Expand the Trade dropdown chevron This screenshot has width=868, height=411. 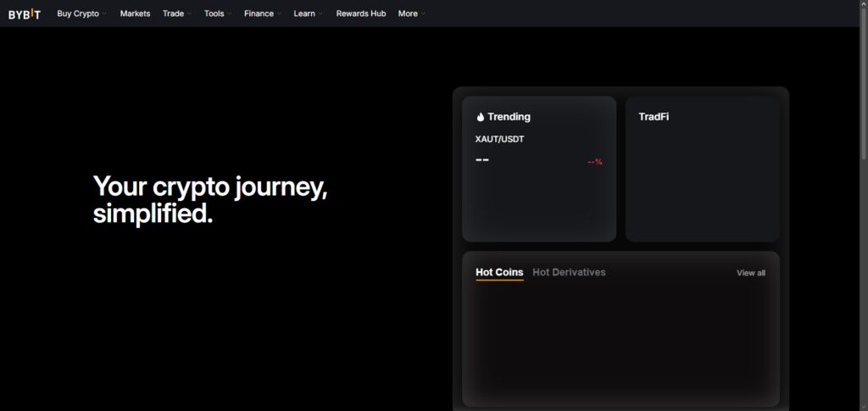[189, 14]
